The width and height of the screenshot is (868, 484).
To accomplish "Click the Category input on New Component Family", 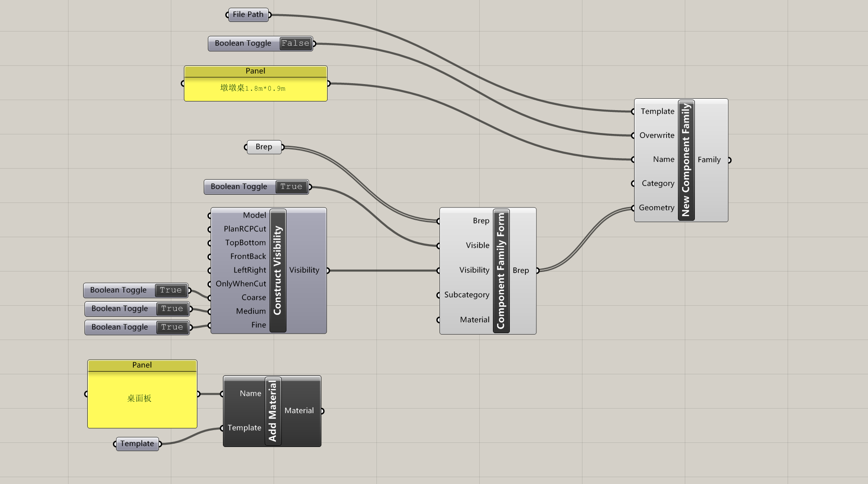I will (657, 184).
